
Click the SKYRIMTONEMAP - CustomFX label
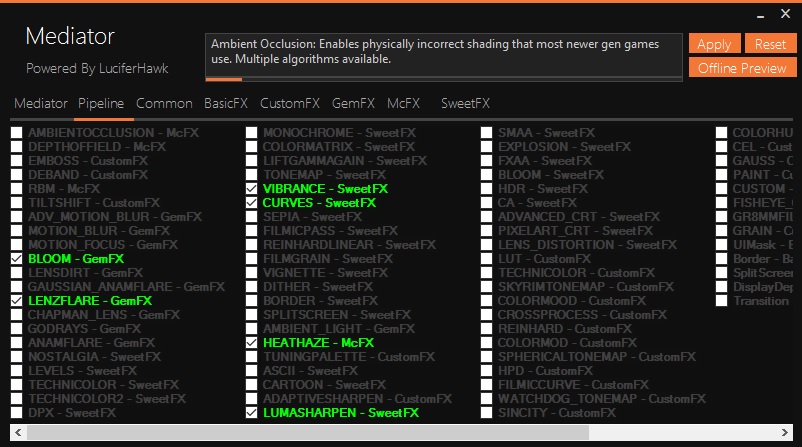point(586,287)
